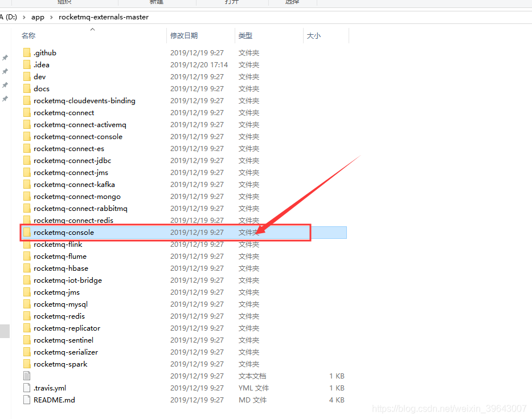
Task: Click the MD 文件 type cell
Action: pos(253,400)
